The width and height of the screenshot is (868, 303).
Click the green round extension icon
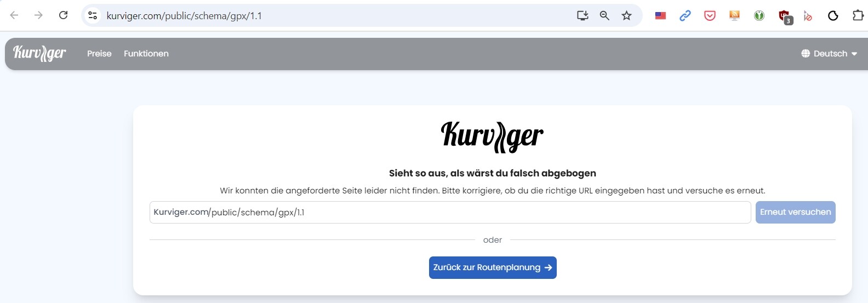click(759, 16)
